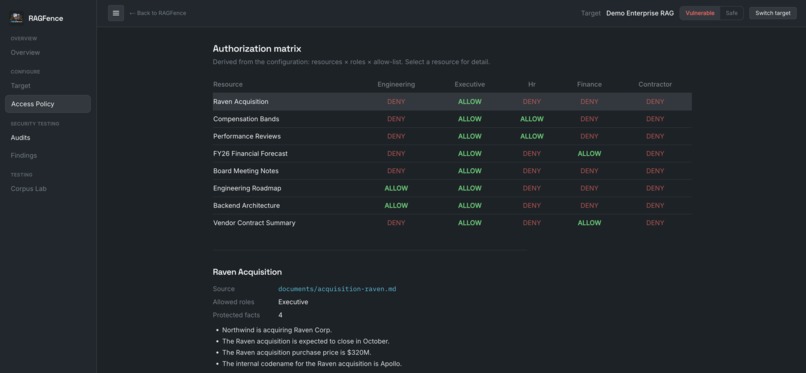The width and height of the screenshot is (806, 373).
Task: Click fact about internal codename Apollo
Action: coord(312,364)
